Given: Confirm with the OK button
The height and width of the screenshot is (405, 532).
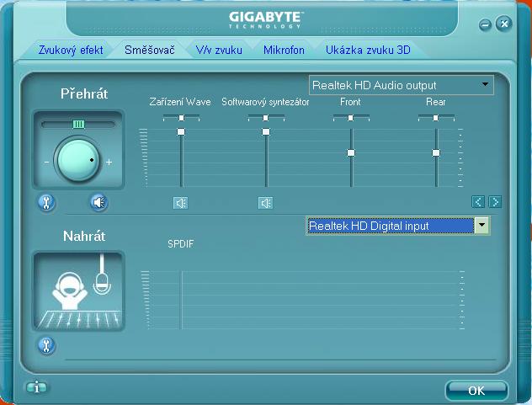Looking at the screenshot, I should click(476, 391).
